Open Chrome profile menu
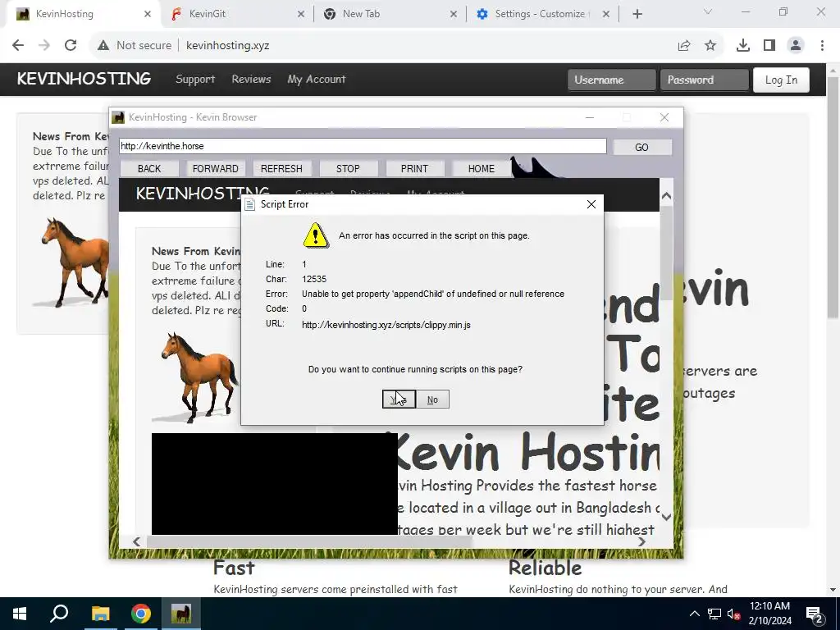 coord(796,46)
